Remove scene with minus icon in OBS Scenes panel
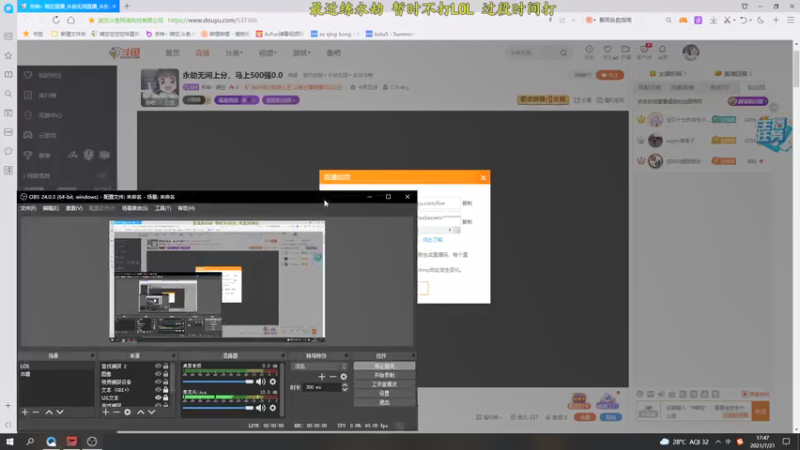The width and height of the screenshot is (800, 450). tap(36, 412)
